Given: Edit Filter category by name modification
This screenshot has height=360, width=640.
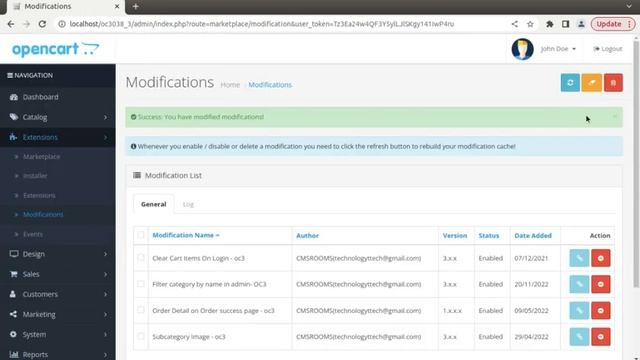Looking at the screenshot, I should point(579,284).
